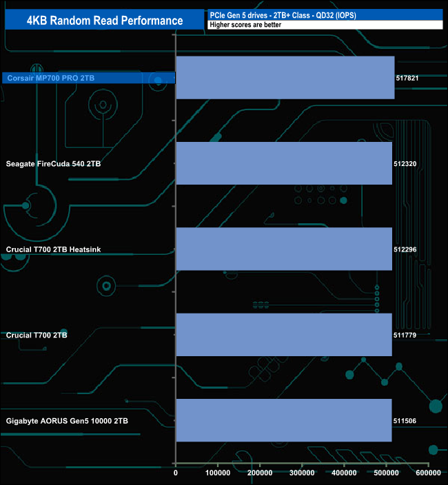Click the value 512320

(405, 164)
